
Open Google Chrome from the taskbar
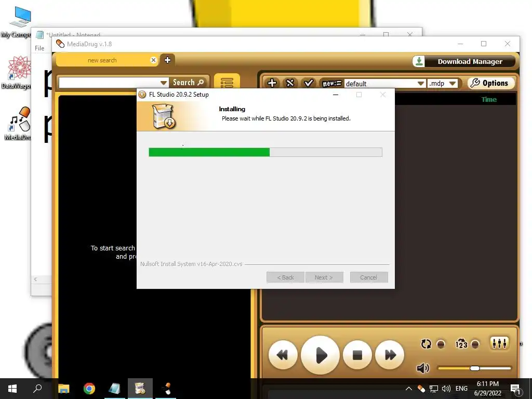point(89,389)
